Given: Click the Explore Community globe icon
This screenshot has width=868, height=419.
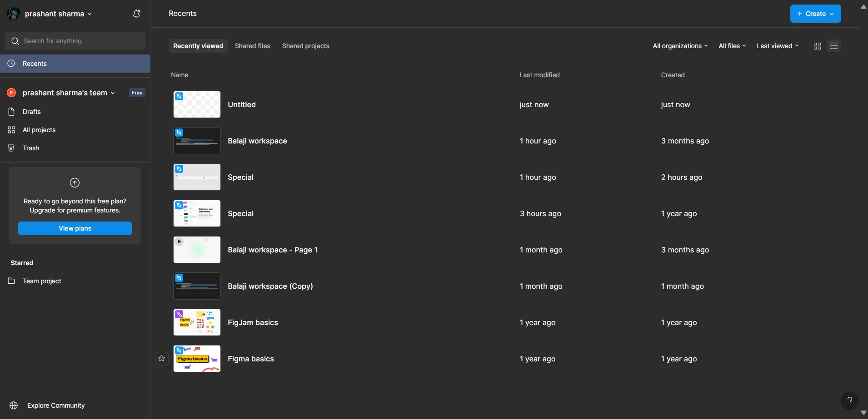Looking at the screenshot, I should [x=14, y=405].
